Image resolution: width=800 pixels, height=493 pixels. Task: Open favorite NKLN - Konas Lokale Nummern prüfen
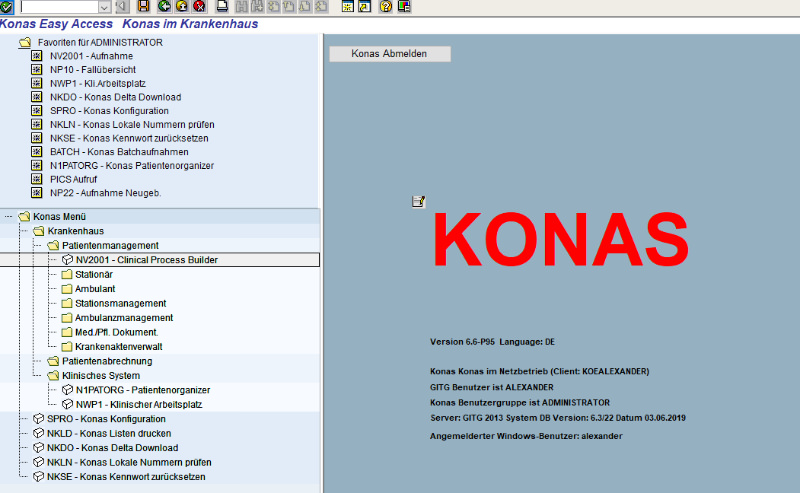point(132,125)
